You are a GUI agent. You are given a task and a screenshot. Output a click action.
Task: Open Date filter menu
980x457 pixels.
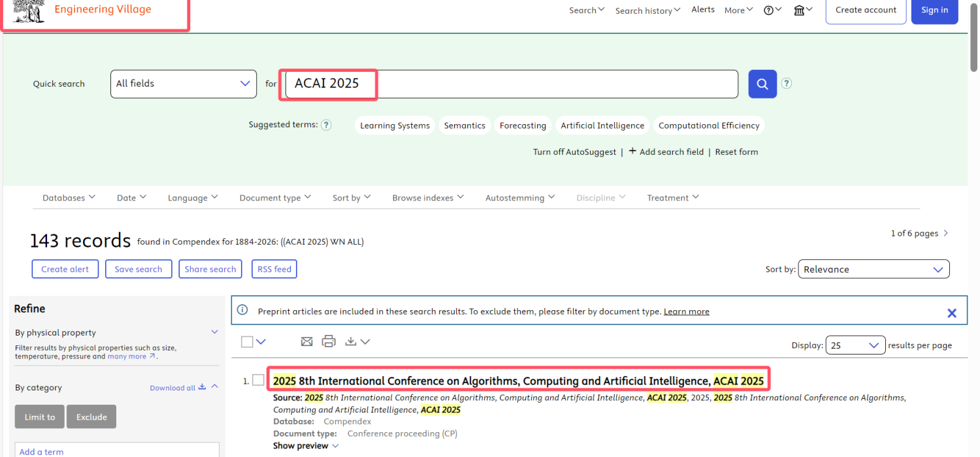point(131,197)
